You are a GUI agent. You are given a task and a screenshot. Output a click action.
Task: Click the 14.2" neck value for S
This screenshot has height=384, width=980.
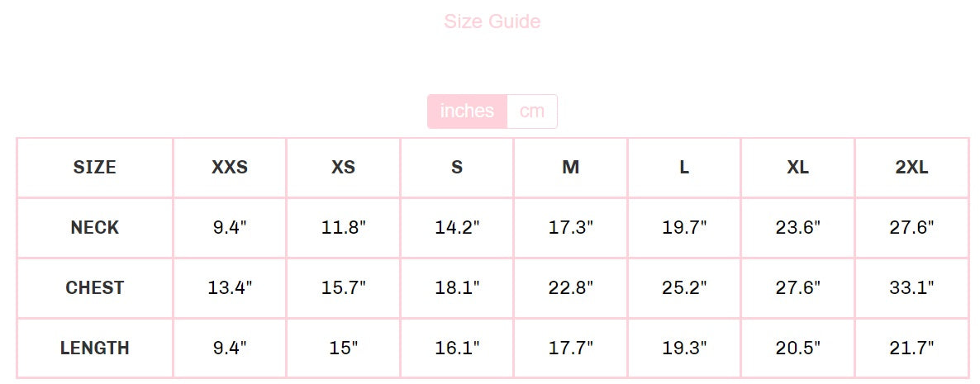coord(457,228)
